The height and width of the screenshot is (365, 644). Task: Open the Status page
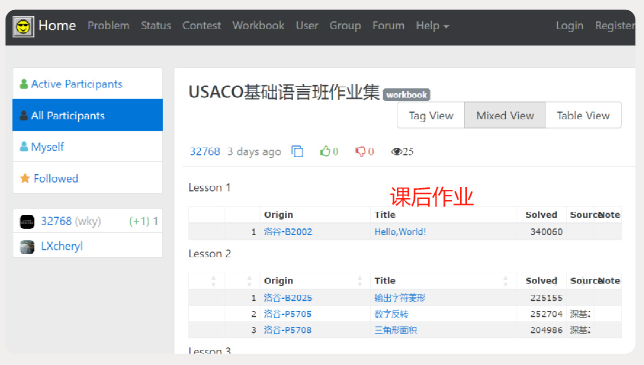click(156, 25)
